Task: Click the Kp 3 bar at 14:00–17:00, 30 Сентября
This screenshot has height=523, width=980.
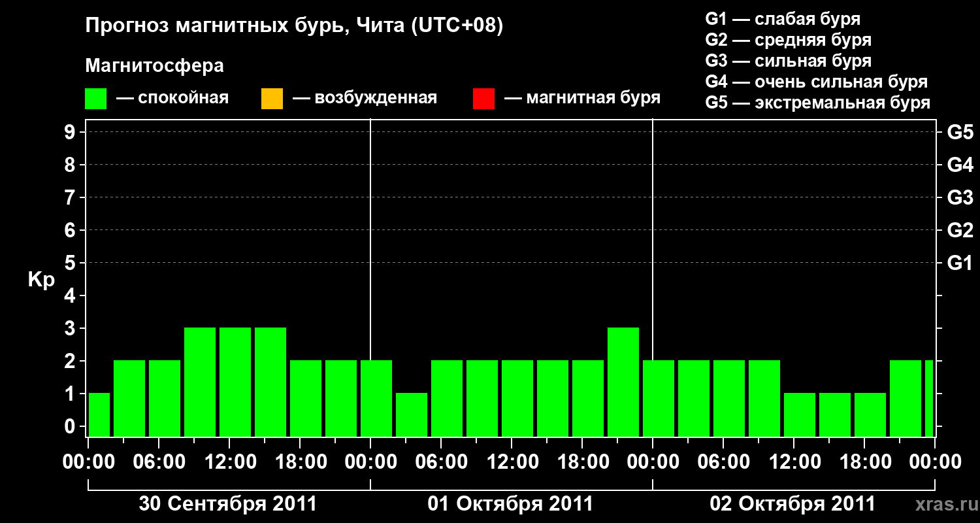Action: tap(270, 382)
